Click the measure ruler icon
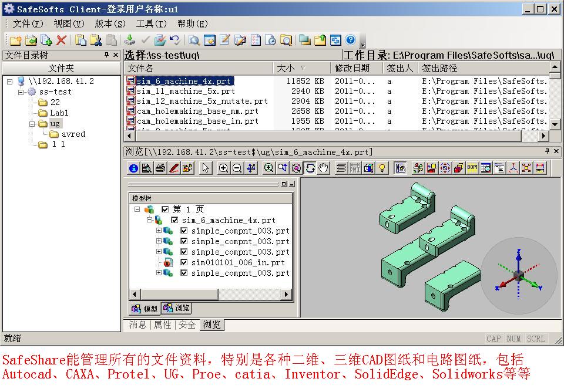 point(540,168)
